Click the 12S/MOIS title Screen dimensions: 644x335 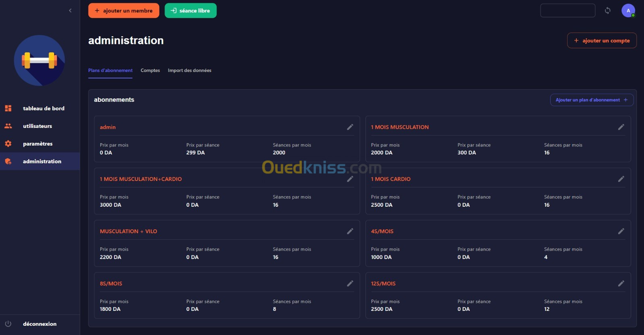click(x=383, y=284)
